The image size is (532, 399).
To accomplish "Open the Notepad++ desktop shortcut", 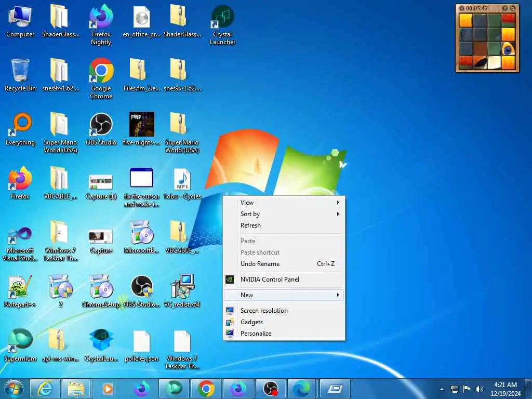I will coord(20,291).
